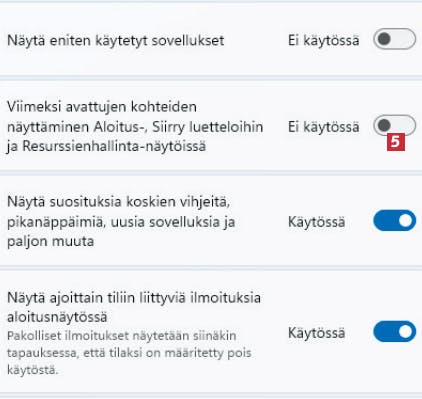Click the red number 5 badge
Image resolution: width=422 pixels, height=399 pixels.
pyautogui.click(x=396, y=142)
